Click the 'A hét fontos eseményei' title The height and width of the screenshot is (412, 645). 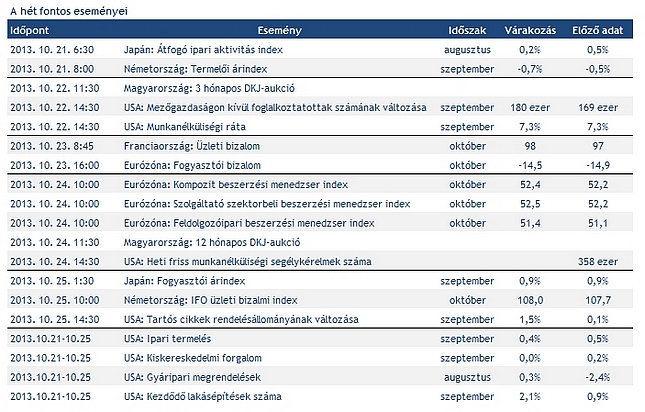coord(69,11)
